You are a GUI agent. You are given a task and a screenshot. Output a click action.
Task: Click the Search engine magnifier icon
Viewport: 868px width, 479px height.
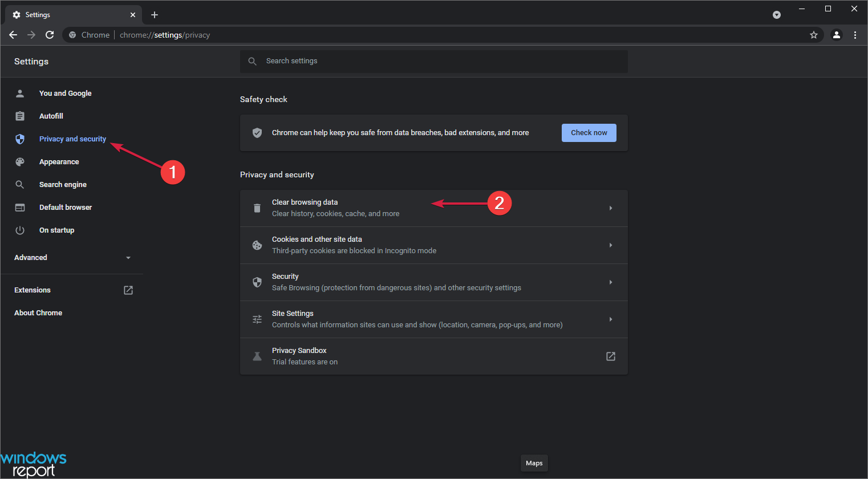coord(20,184)
